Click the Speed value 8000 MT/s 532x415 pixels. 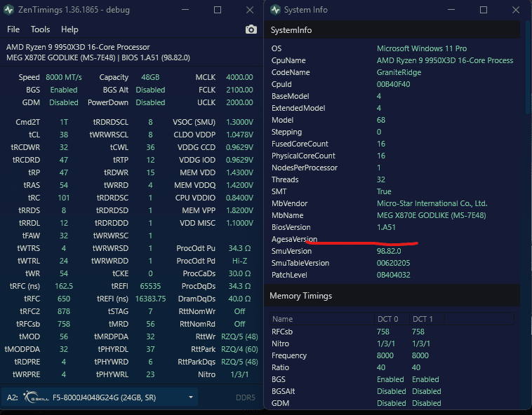64,77
